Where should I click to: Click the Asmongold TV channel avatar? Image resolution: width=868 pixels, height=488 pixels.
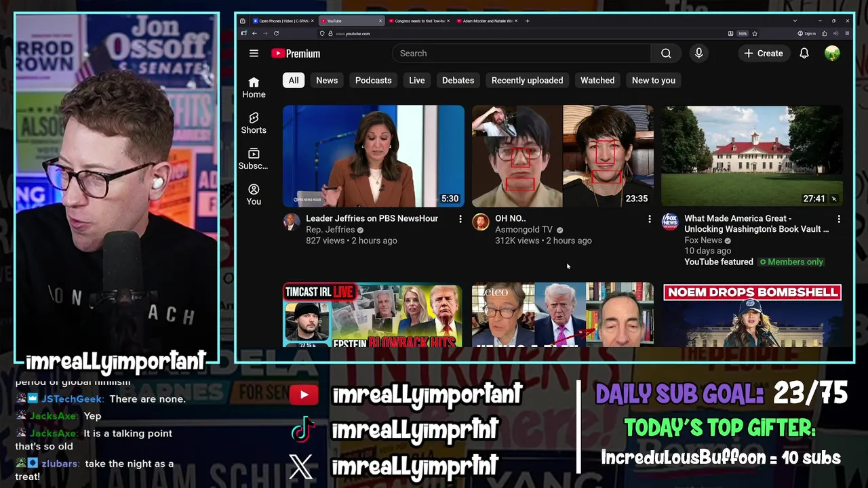(x=480, y=222)
